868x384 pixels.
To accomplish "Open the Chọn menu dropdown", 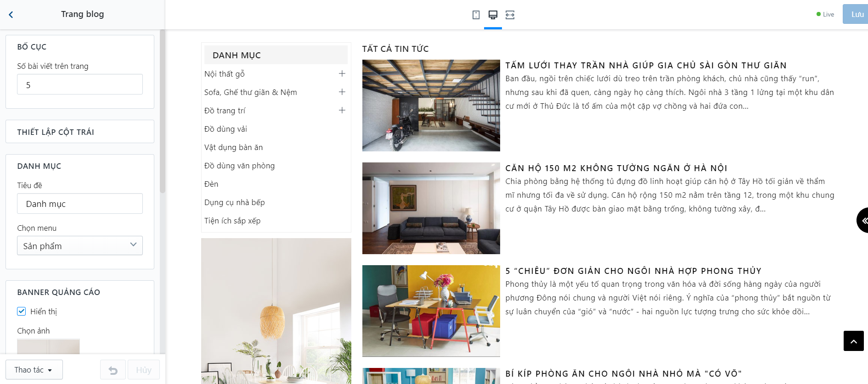I will 80,245.
